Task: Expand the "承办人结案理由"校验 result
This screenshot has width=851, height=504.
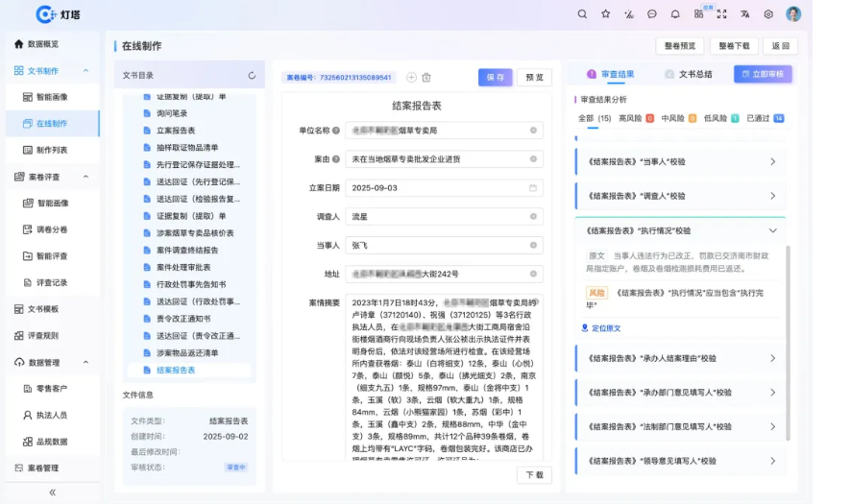Action: pyautogui.click(x=681, y=358)
